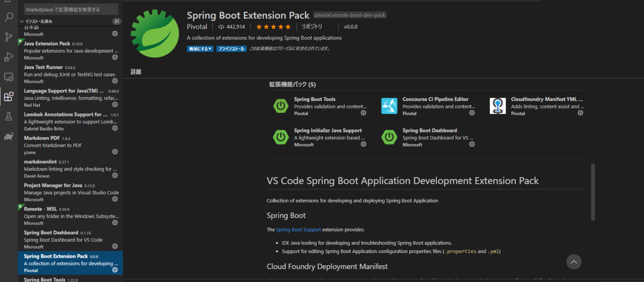This screenshot has height=282, width=644.
Task: Click gear icon for Project Manager for Java
Action: tap(115, 199)
